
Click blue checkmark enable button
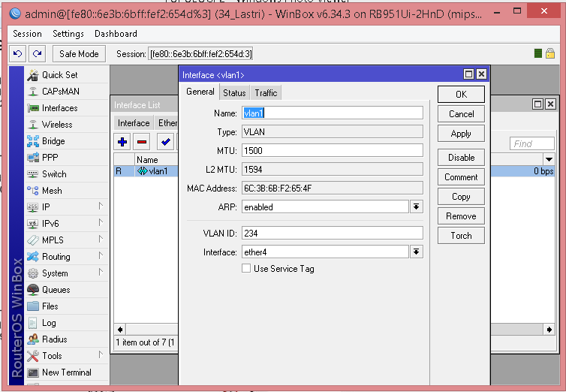(x=166, y=142)
